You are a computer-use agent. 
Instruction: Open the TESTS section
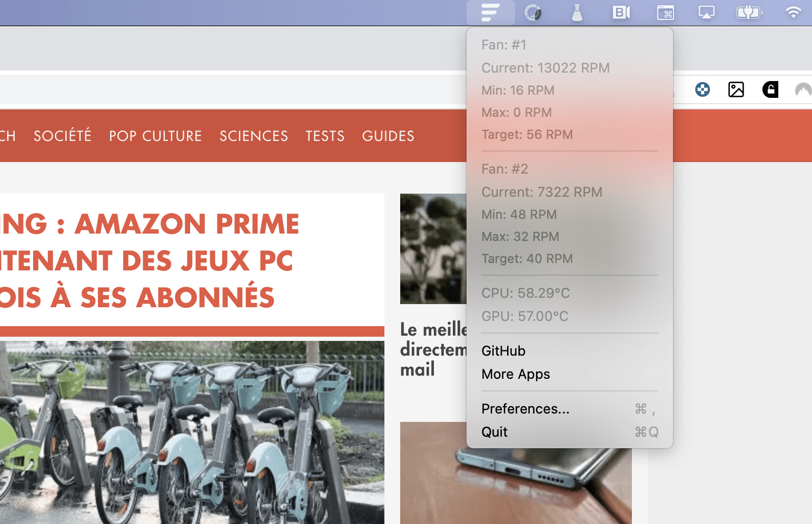coord(325,136)
